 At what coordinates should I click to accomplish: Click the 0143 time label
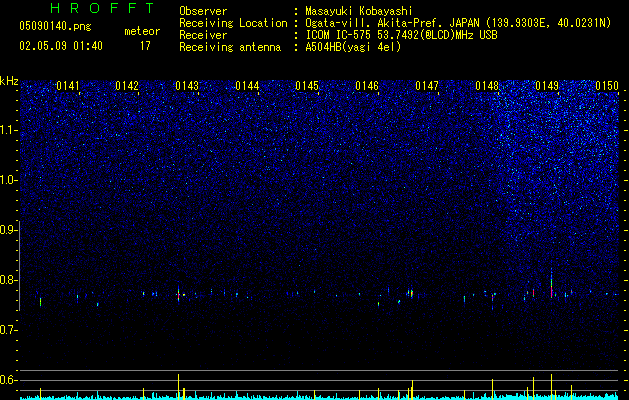[x=187, y=86]
